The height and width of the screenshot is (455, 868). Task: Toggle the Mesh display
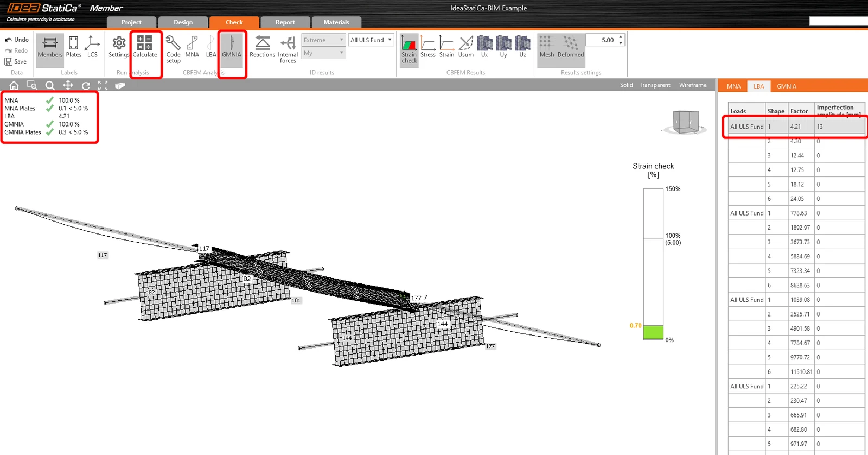tap(547, 47)
